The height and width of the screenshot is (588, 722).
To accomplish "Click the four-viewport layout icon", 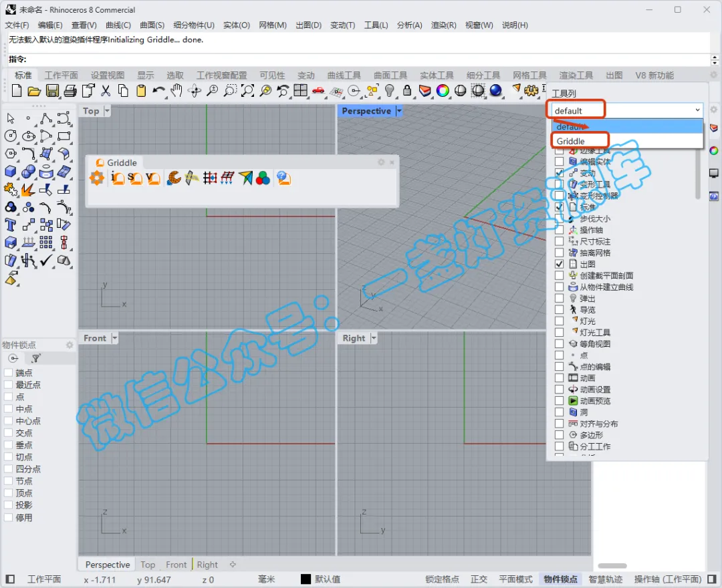I will pos(301,91).
